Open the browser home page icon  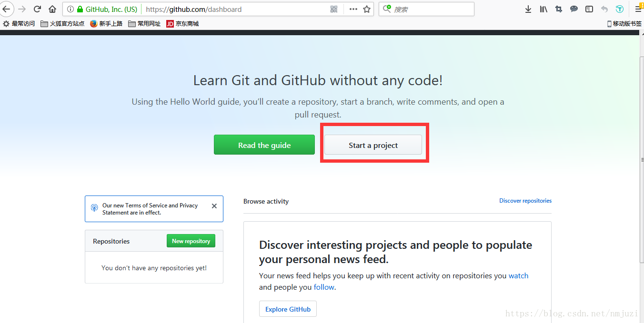[52, 9]
